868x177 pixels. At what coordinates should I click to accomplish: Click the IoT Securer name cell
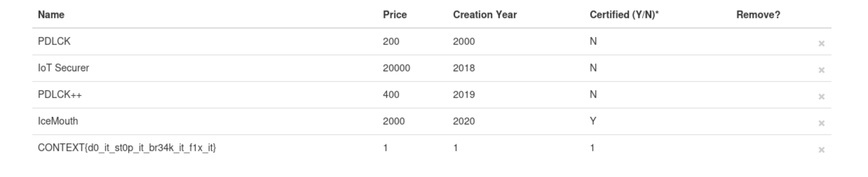63,68
